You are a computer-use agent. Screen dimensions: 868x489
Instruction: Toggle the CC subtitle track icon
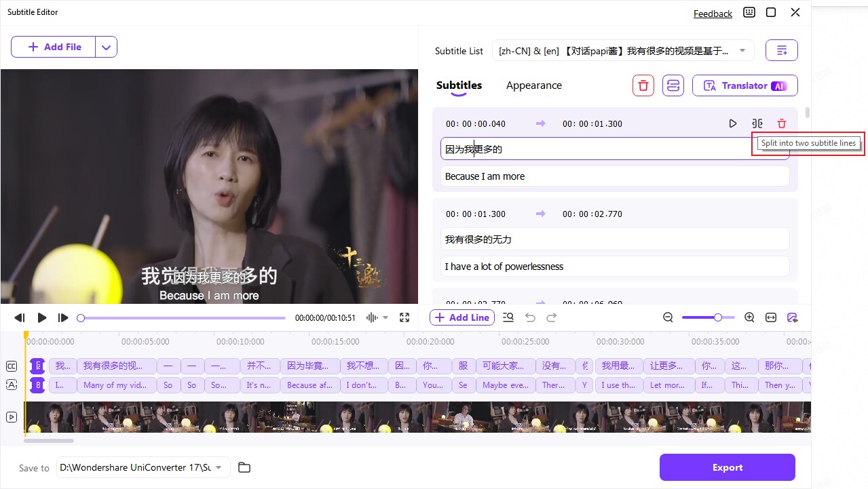(12, 366)
